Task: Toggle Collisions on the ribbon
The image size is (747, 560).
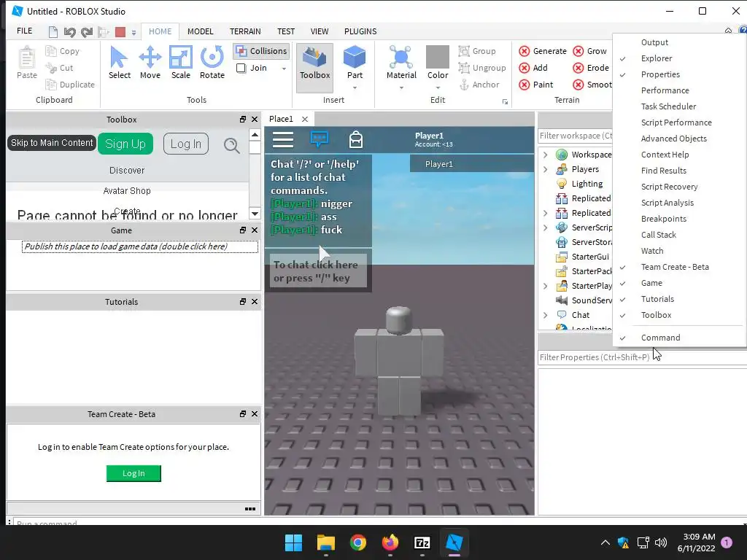Action: click(262, 51)
